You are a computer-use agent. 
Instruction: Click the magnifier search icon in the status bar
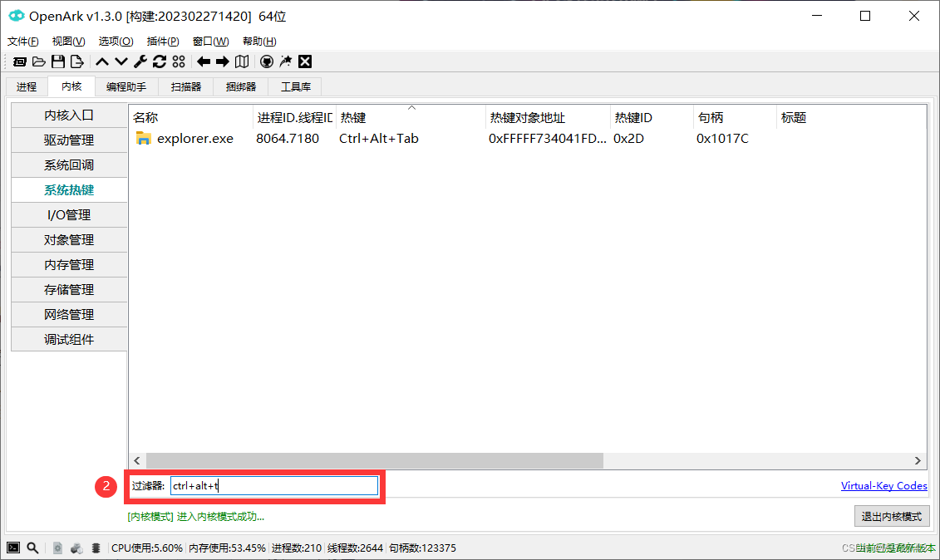[x=32, y=548]
